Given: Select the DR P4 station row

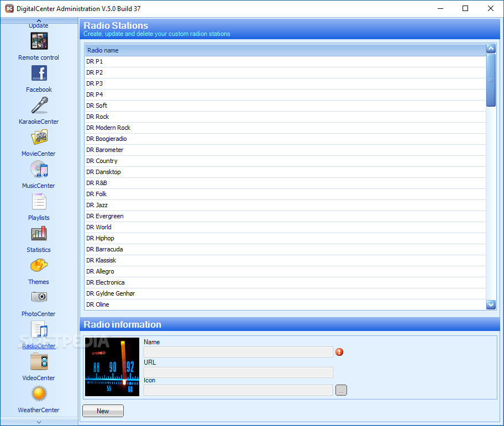Looking at the screenshot, I should 285,94.
